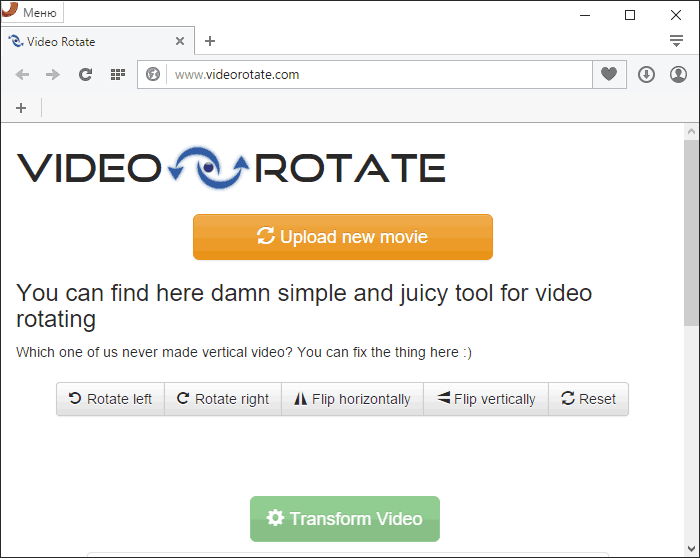Add page to bookmarks heart icon

pos(609,75)
